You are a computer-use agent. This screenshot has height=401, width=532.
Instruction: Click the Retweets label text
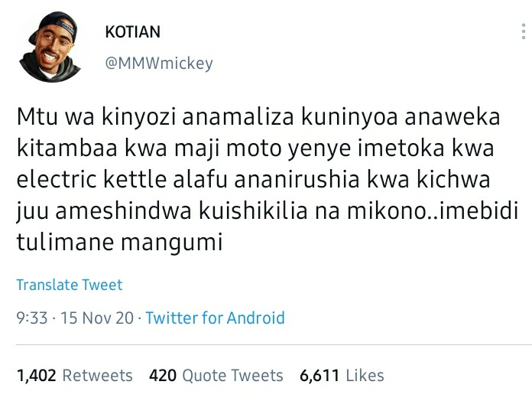click(97, 376)
